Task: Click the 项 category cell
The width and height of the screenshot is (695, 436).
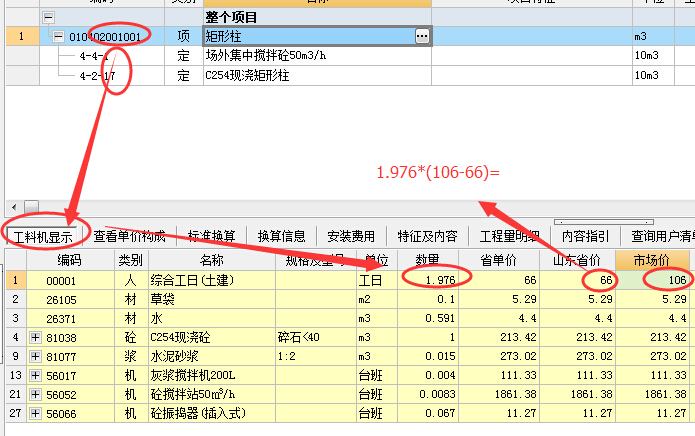Action: coord(184,36)
